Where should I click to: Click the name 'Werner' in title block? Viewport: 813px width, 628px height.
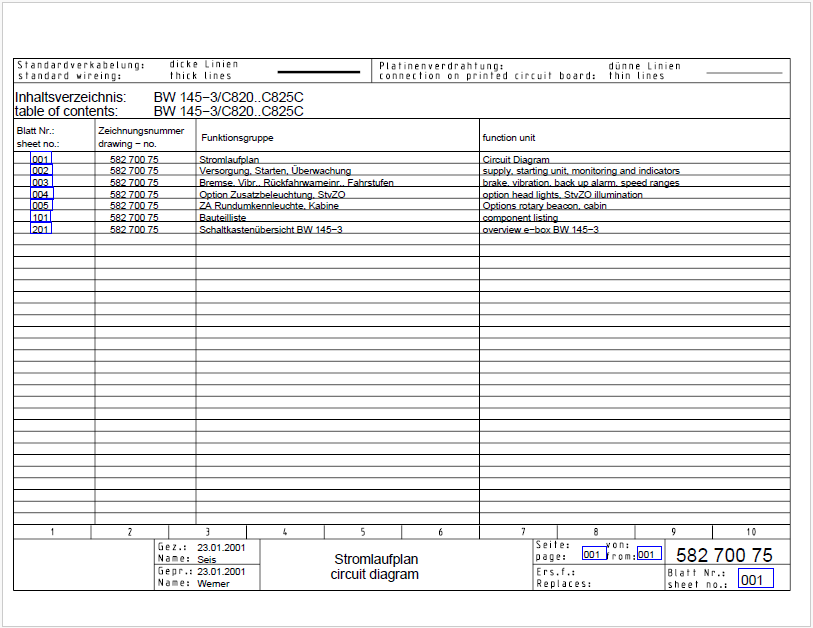coord(213,583)
